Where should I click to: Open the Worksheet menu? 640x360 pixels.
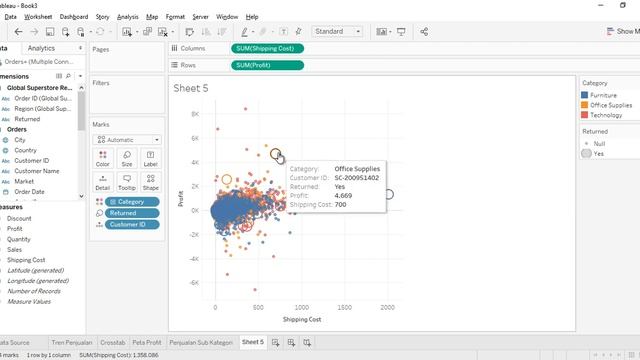[38, 17]
